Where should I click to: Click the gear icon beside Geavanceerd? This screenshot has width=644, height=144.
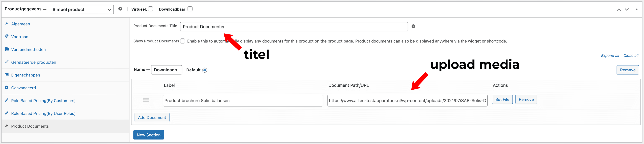pyautogui.click(x=7, y=87)
